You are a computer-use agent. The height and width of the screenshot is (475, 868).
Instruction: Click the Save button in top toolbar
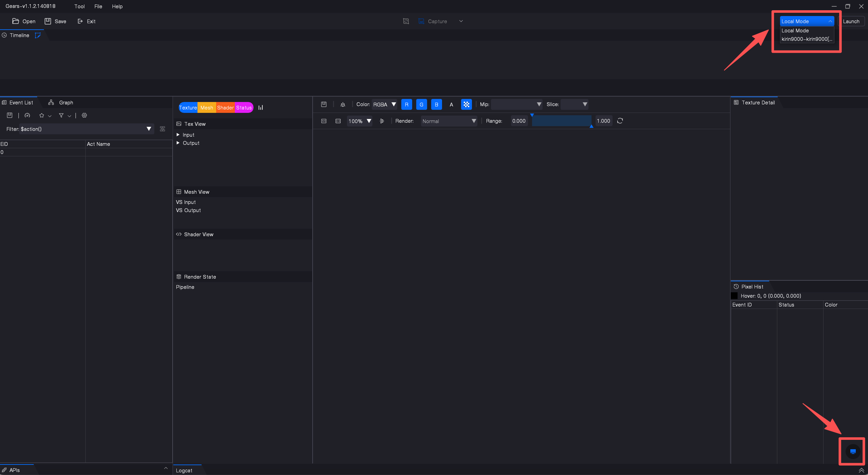coord(55,21)
